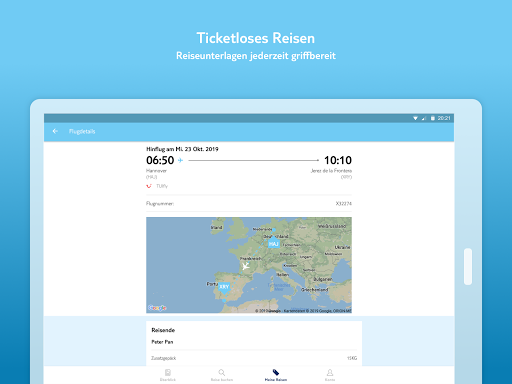The image size is (512, 384).
Task: Tap the arrival time 10:10
Action: [338, 160]
